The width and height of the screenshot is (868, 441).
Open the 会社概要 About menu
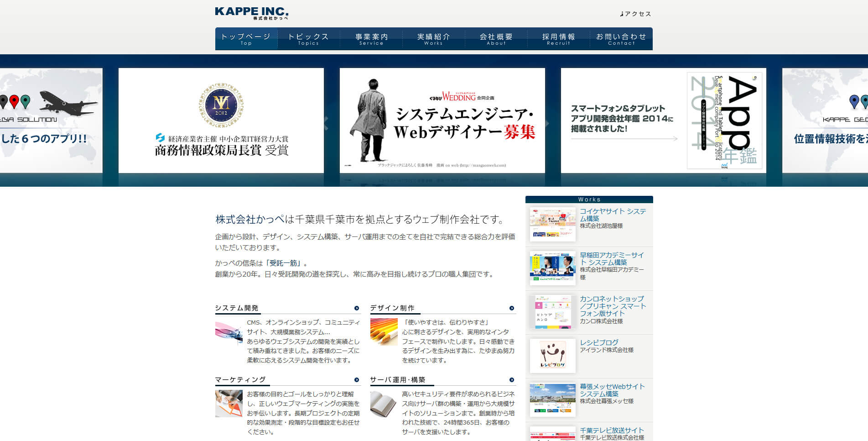pyautogui.click(x=496, y=39)
